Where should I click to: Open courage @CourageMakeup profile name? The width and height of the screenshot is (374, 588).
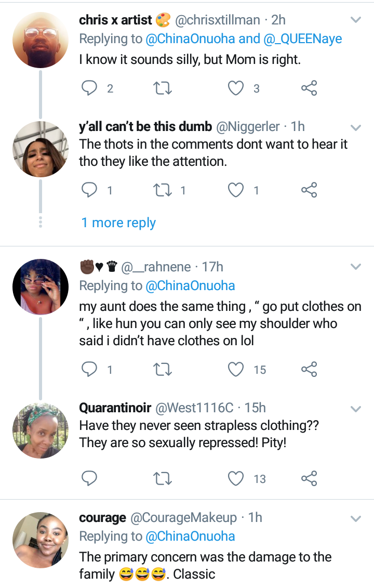[102, 518]
